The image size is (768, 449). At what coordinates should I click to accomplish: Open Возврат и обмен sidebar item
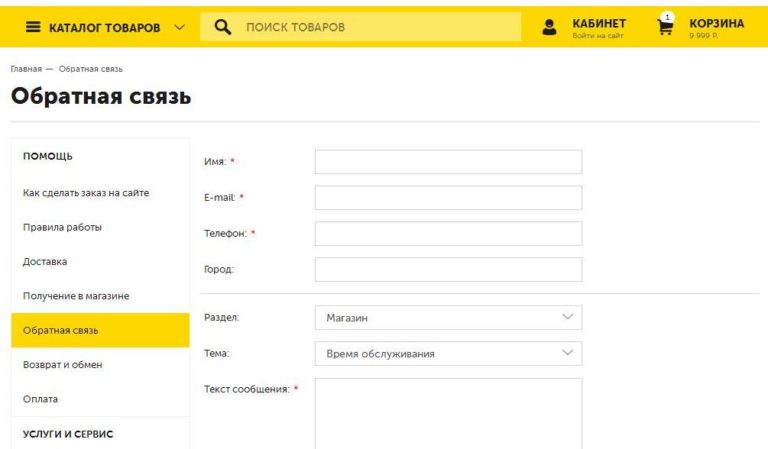click(x=62, y=365)
